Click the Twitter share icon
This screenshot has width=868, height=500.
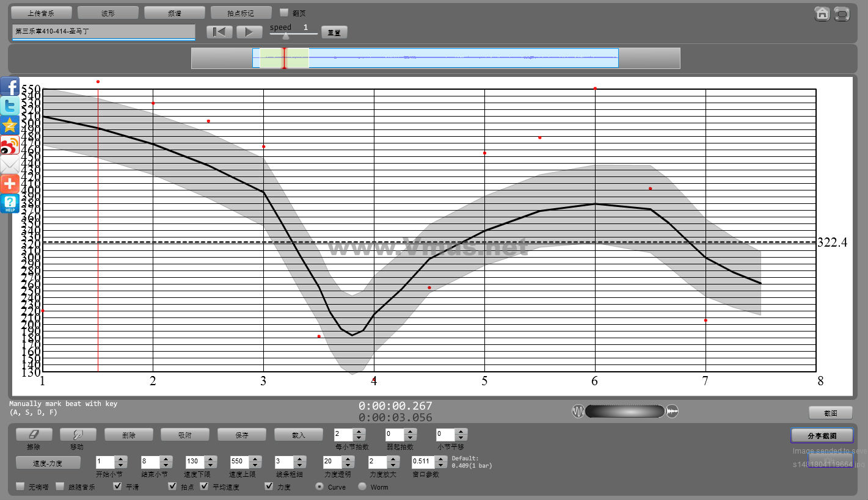10,106
